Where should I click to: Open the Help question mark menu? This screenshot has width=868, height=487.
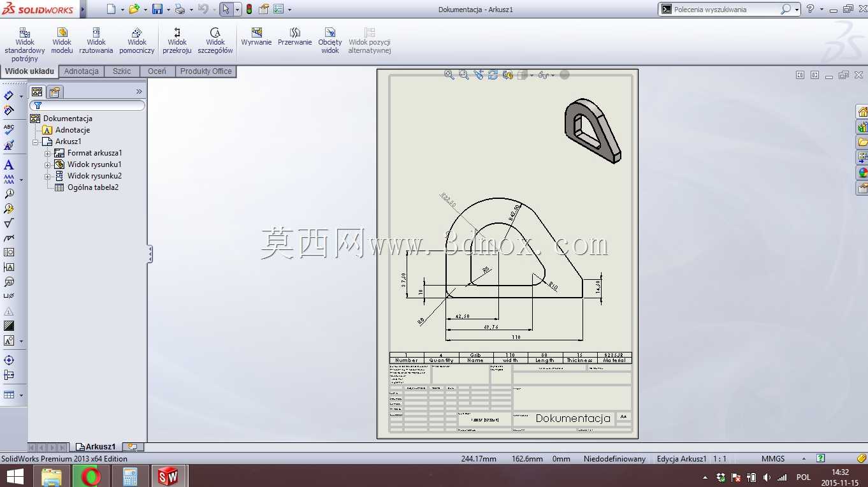coord(810,9)
